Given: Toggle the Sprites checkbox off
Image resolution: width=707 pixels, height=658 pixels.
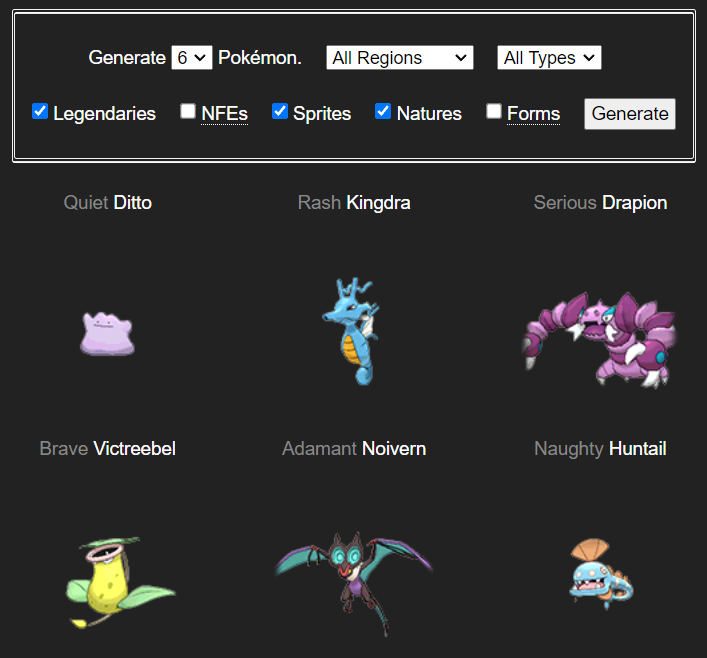Looking at the screenshot, I should pyautogui.click(x=280, y=111).
